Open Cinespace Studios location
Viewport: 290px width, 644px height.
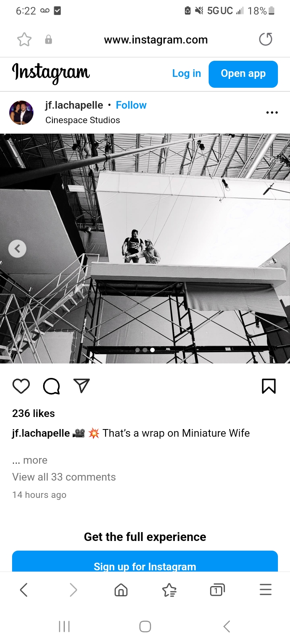[83, 120]
